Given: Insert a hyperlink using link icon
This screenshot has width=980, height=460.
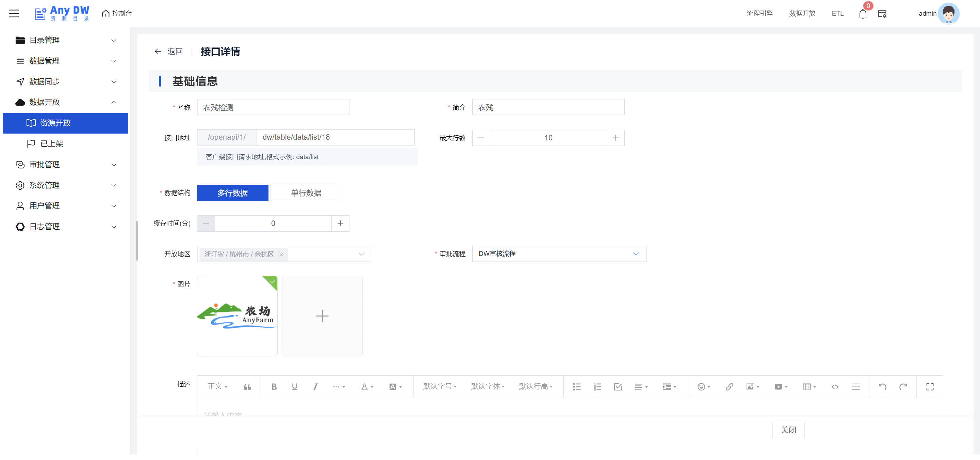Looking at the screenshot, I should pos(729,387).
